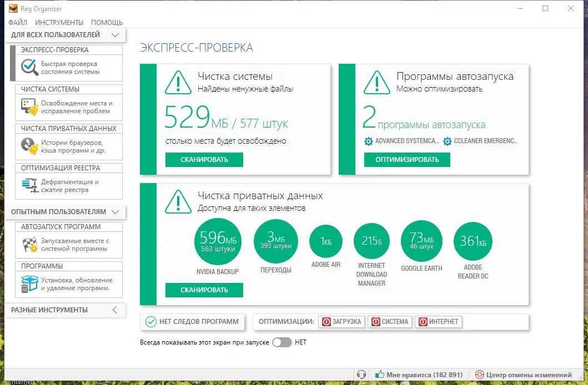
Task: Open the ФАЙЛ menu
Action: 18,23
